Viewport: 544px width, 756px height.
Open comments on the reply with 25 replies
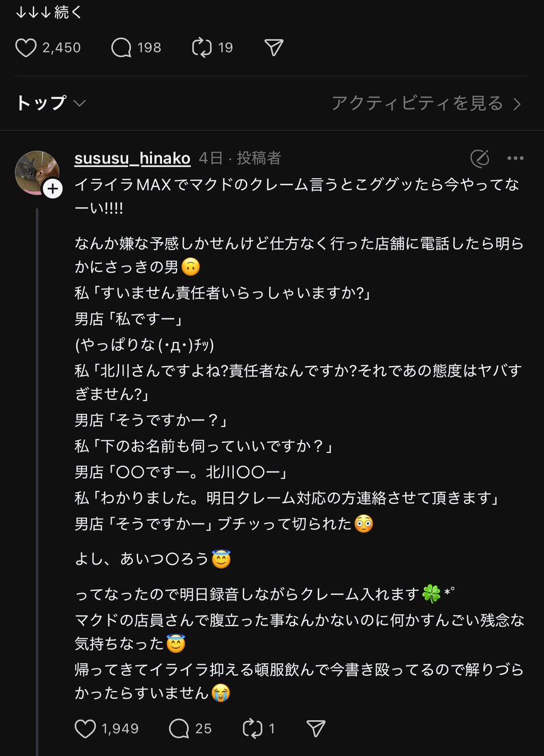[180, 729]
